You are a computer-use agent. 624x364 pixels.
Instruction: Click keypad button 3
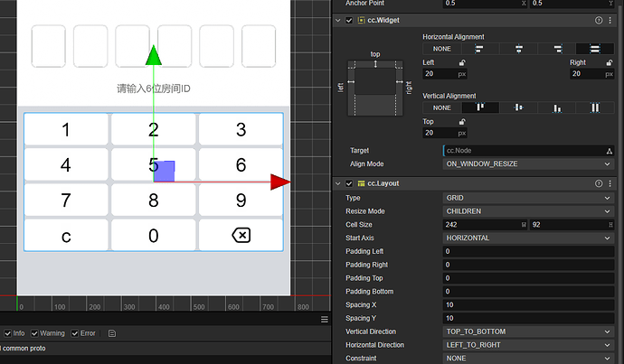tap(241, 129)
